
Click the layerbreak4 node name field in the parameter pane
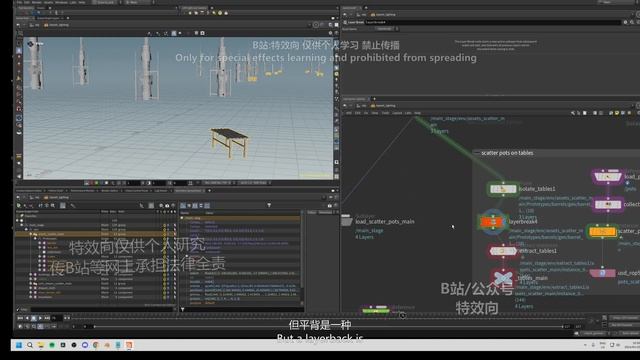492,22
